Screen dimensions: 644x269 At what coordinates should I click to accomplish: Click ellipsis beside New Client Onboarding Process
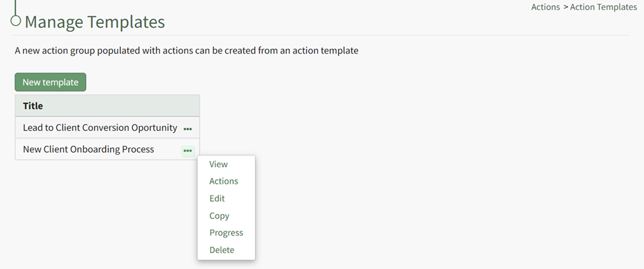tap(188, 150)
